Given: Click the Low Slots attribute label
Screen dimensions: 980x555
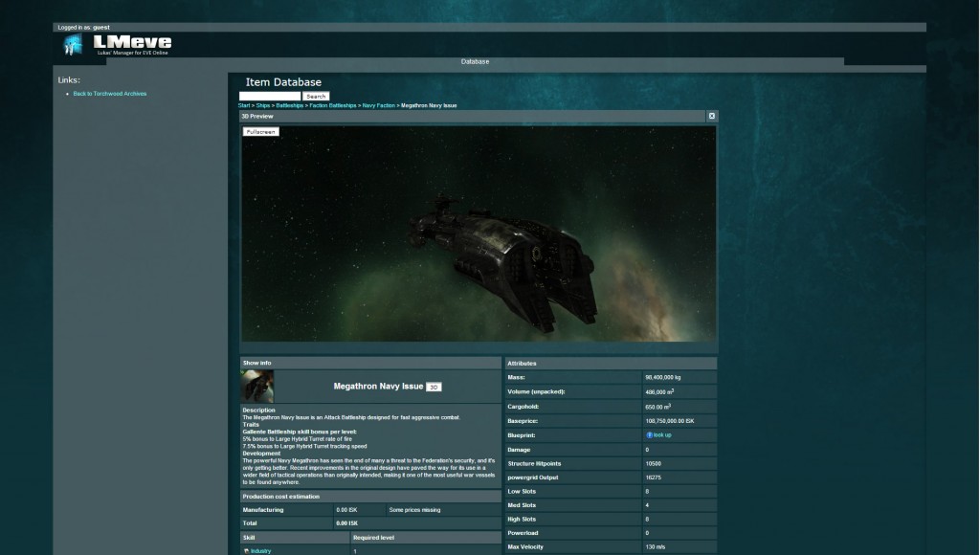Looking at the screenshot, I should 522,491.
